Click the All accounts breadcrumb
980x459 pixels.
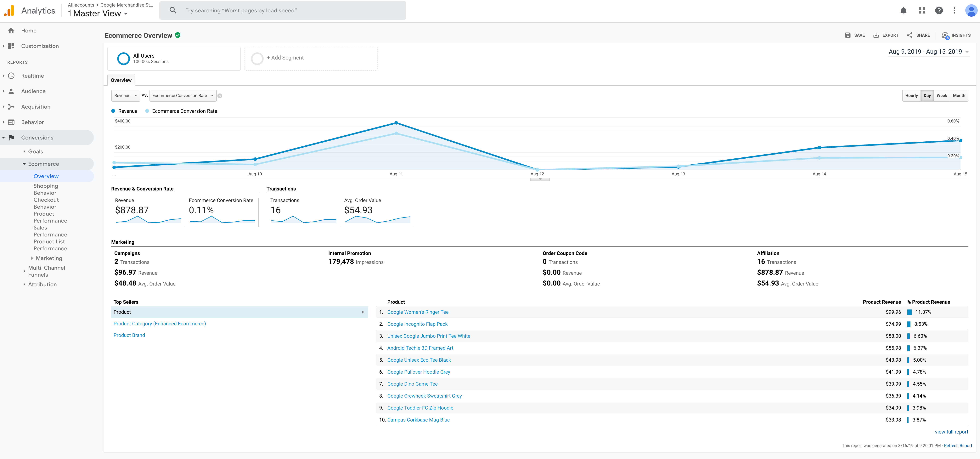81,5
